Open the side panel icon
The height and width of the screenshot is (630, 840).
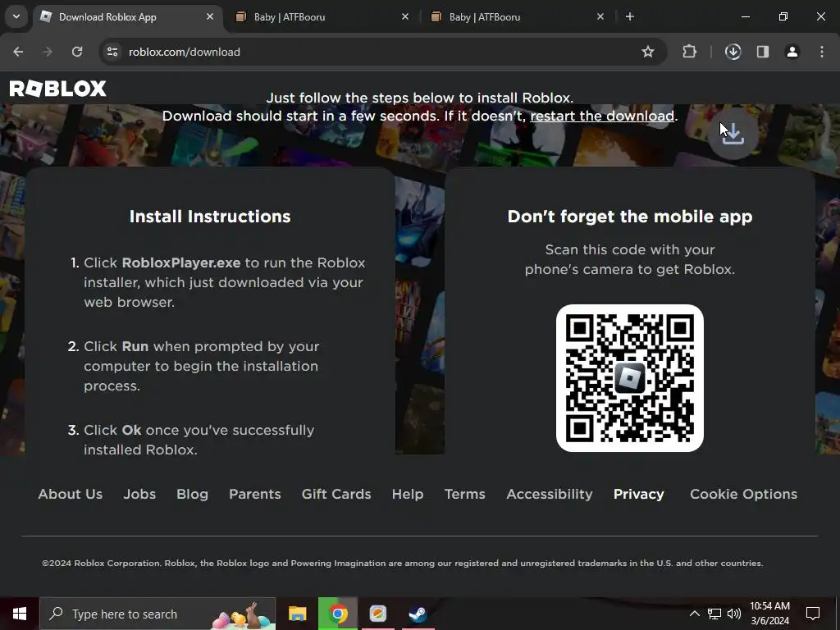763,52
